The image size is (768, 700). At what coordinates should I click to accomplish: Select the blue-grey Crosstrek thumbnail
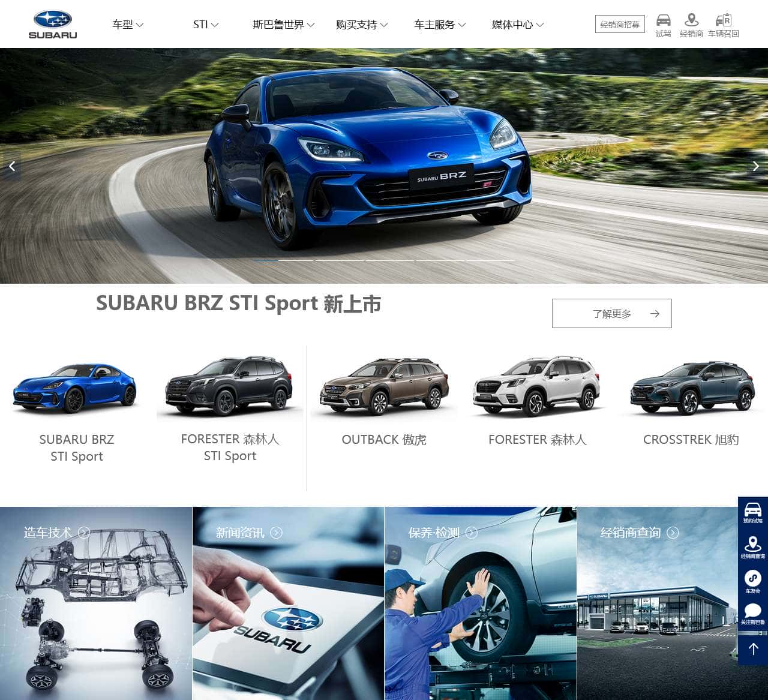pos(692,388)
